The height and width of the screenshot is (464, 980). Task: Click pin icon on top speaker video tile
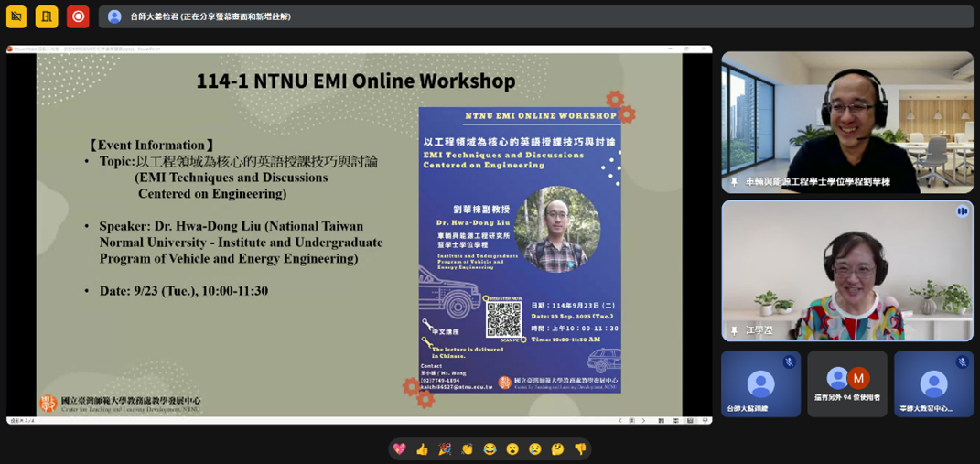tap(734, 182)
